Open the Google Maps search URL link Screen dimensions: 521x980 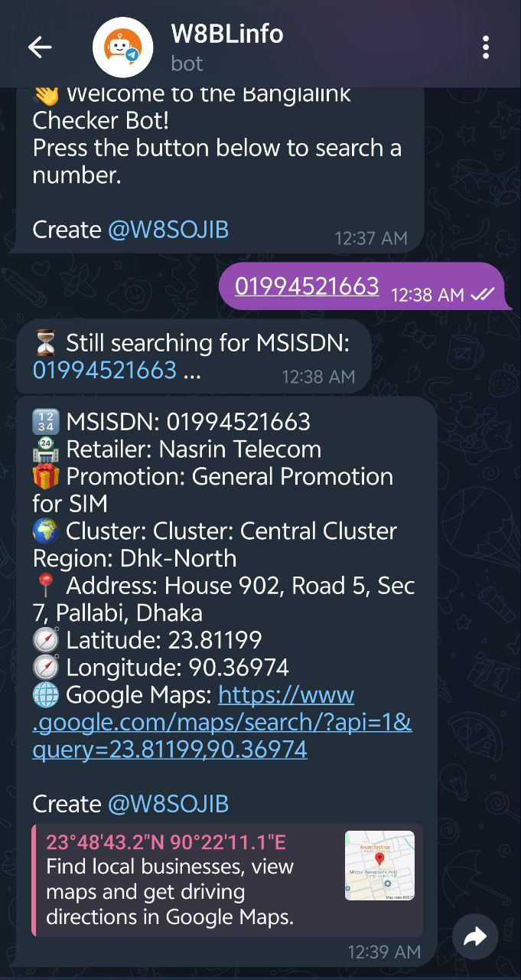[222, 722]
